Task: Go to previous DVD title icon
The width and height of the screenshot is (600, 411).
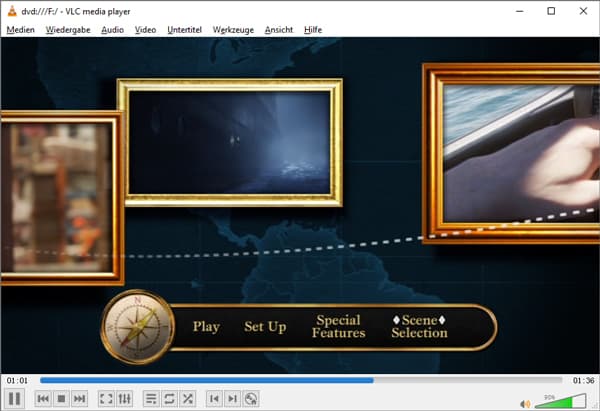Action: pos(214,399)
